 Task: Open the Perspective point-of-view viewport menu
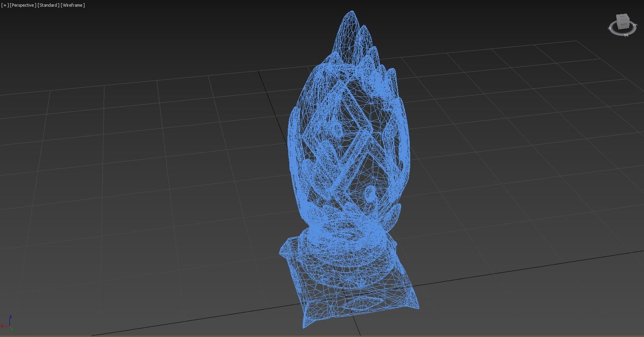tap(23, 5)
